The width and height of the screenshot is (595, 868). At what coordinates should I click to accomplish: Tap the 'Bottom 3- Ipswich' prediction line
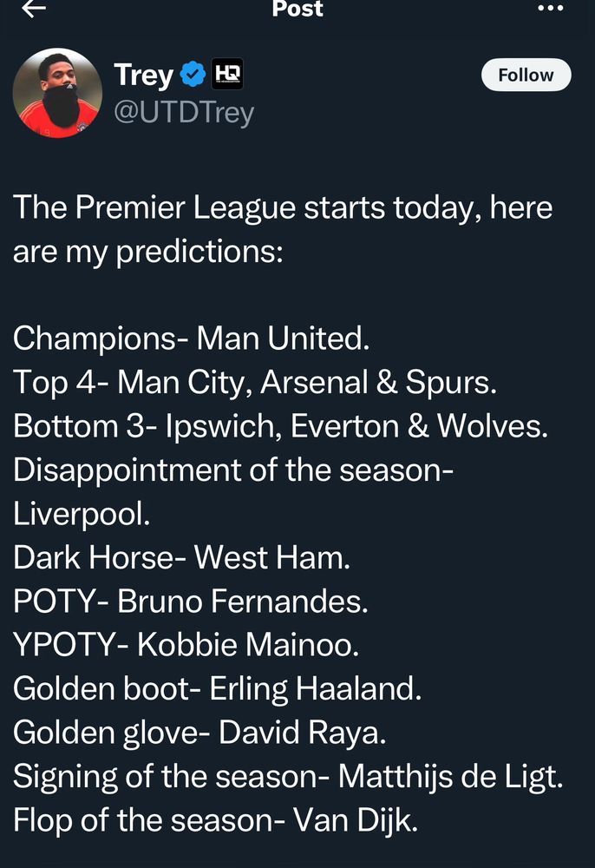click(279, 425)
